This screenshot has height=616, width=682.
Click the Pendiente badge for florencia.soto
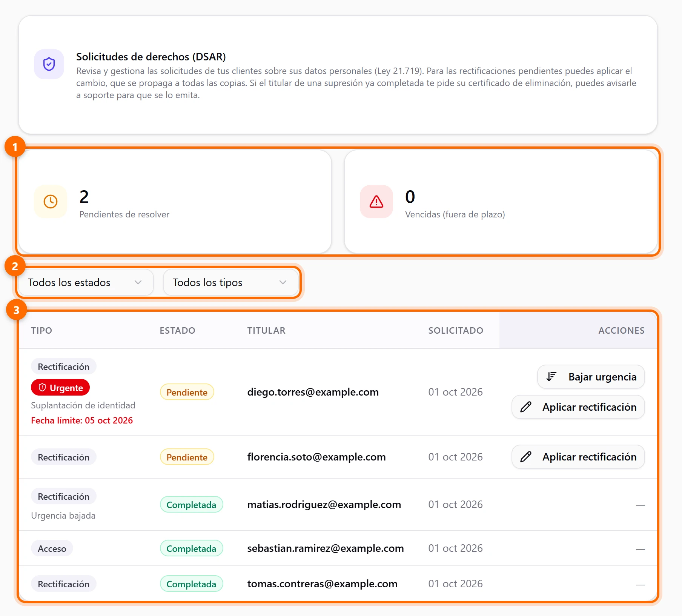tap(187, 457)
